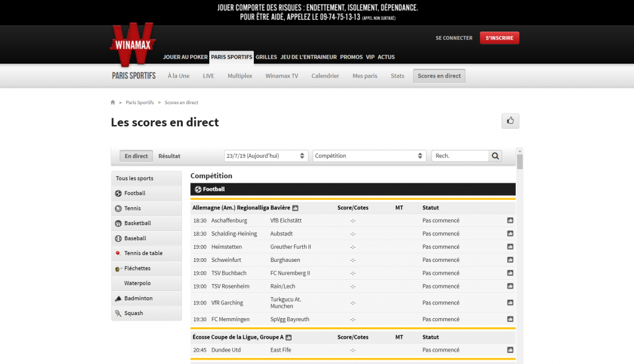Click inside the Rech. search field
634x364 pixels.
[461, 155]
